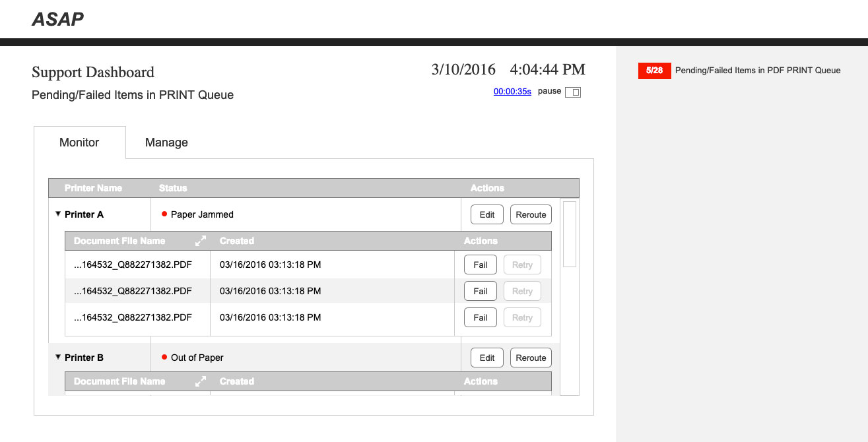
Task: Click red 5/28 queue count badge
Action: coord(654,71)
